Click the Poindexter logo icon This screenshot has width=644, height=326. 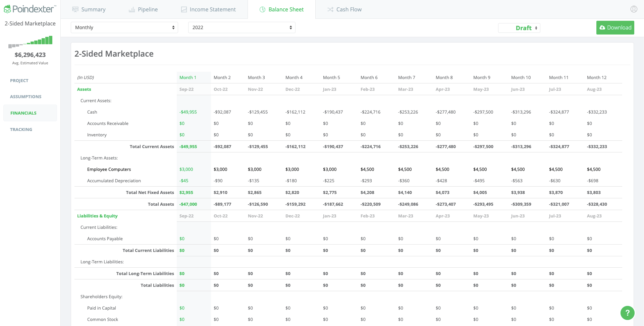click(7, 9)
